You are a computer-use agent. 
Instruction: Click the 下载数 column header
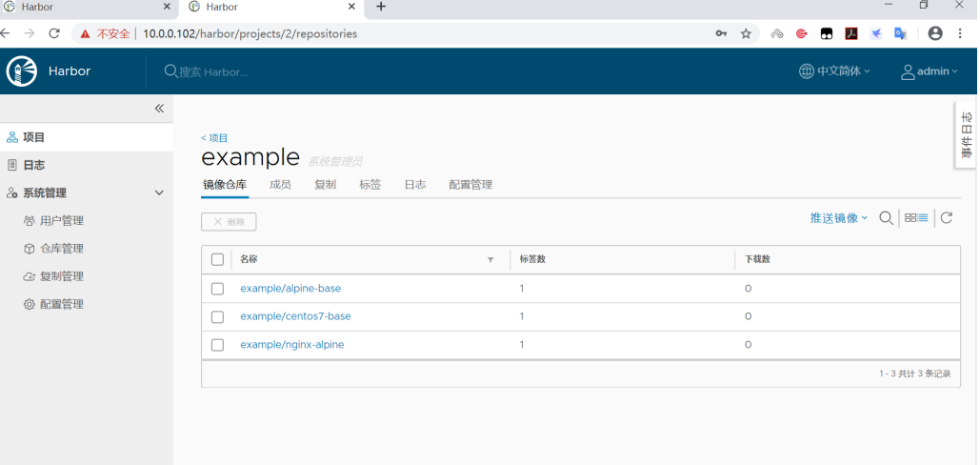[757, 259]
